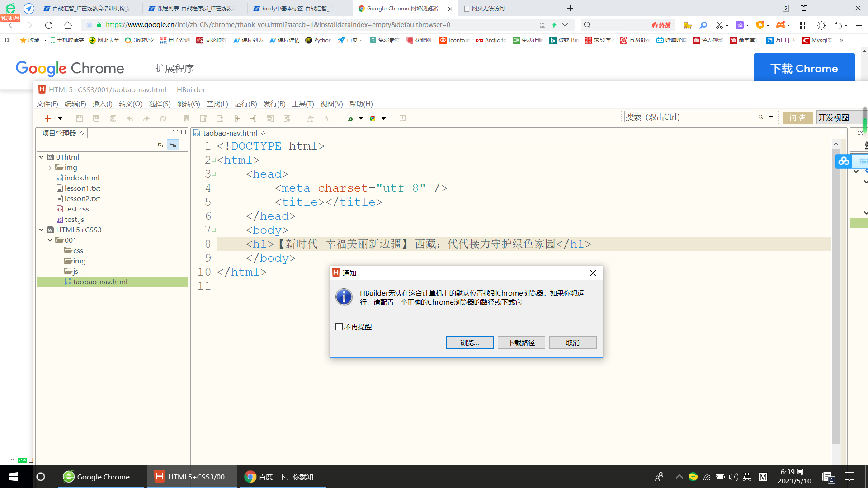This screenshot has width=868, height=488.
Task: Click 百度一下 Chrome taskbar item
Action: (283, 477)
